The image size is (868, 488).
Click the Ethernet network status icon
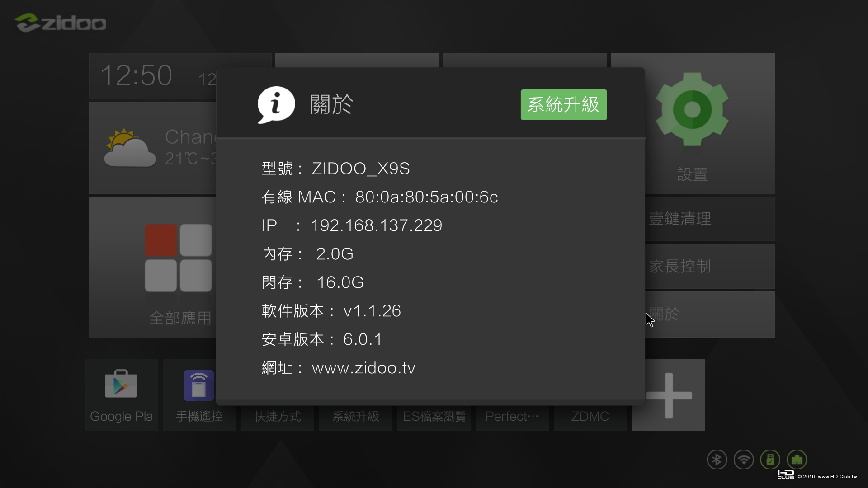(x=797, y=460)
